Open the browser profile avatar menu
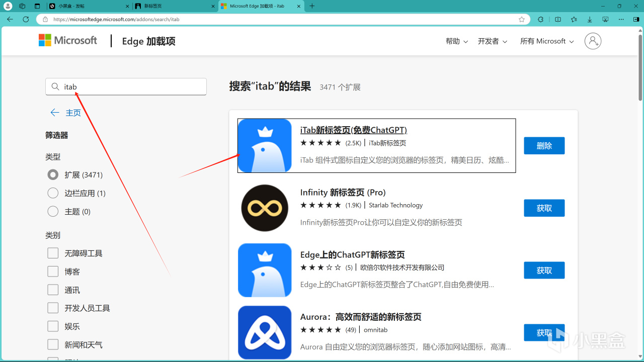Screen dimensions: 644x362 point(8,6)
